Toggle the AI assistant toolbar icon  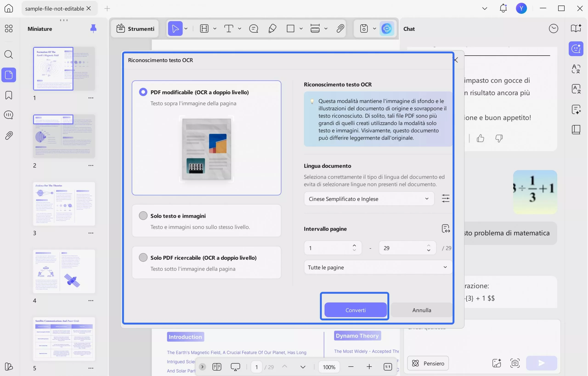[x=387, y=29]
